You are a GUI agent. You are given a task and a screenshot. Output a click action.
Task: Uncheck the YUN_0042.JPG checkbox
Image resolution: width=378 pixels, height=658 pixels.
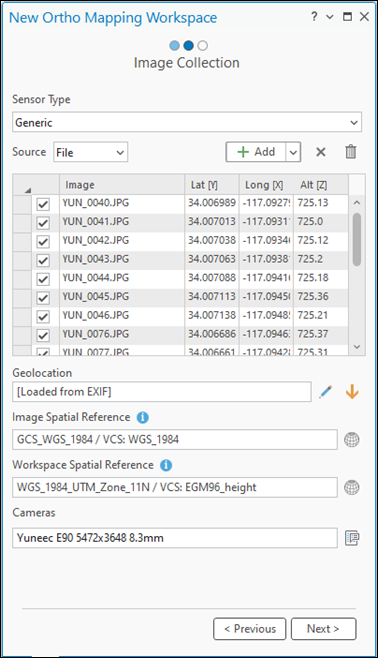43,242
